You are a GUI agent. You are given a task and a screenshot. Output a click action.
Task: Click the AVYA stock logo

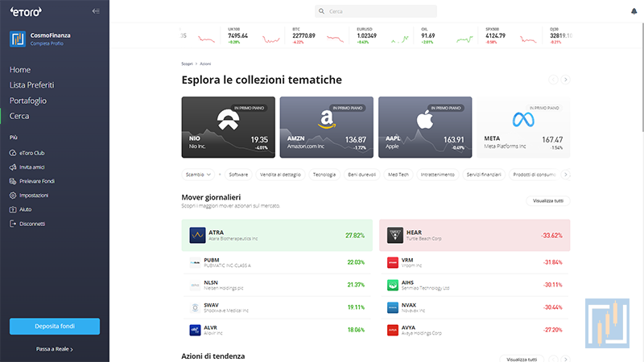pyautogui.click(x=393, y=330)
